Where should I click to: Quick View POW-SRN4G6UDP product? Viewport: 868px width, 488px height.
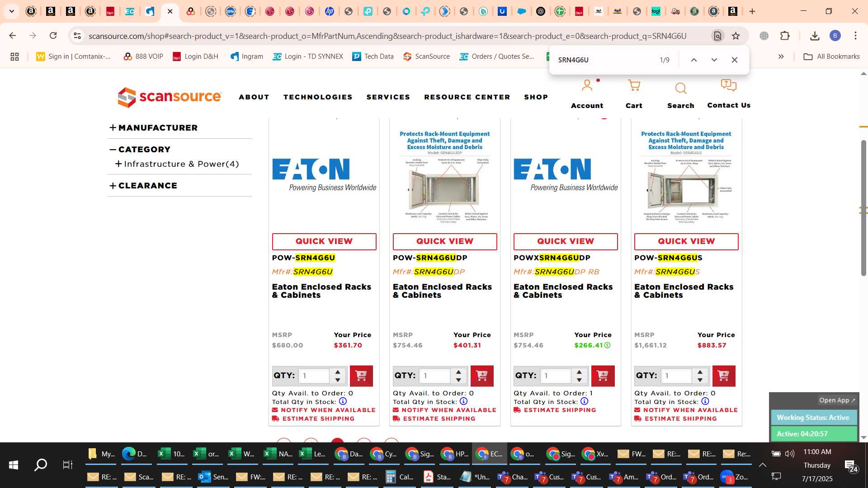point(445,241)
